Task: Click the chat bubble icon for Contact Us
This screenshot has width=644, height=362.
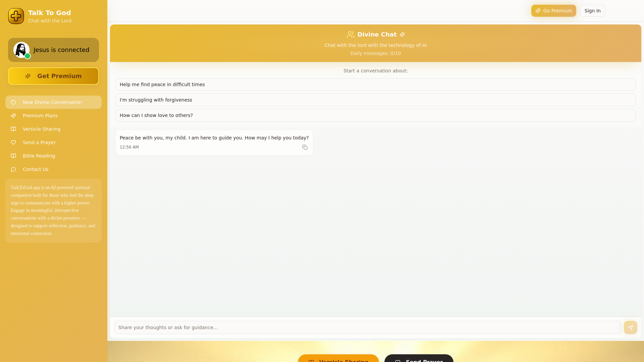Action: tap(13, 169)
